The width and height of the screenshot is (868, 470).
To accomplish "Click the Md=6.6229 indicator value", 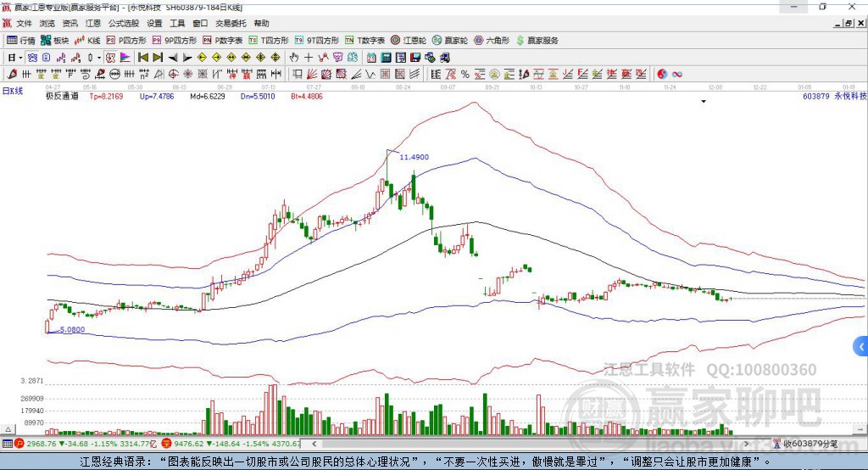I will pos(208,97).
